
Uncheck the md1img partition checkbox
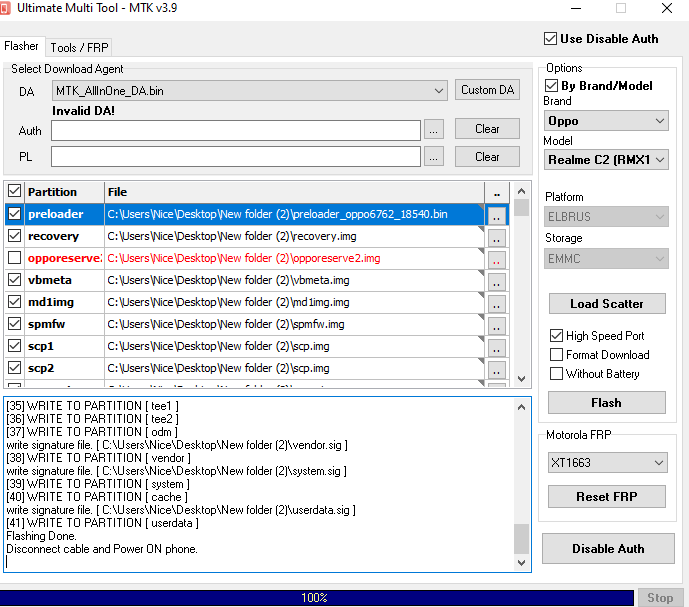pos(15,302)
